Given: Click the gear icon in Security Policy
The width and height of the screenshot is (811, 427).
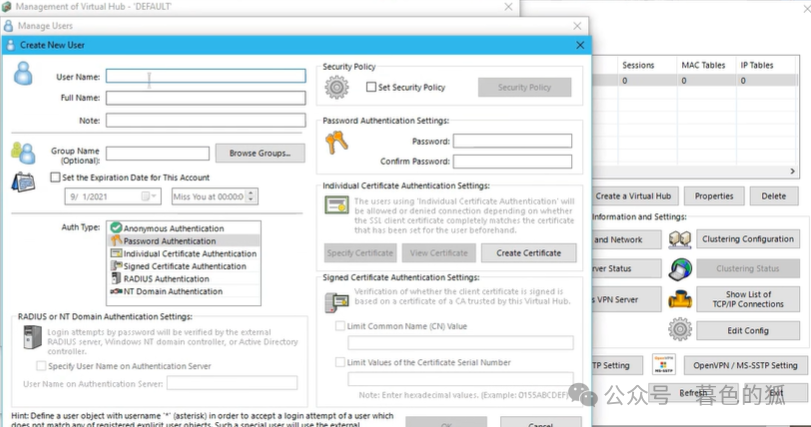Looking at the screenshot, I should tap(338, 87).
